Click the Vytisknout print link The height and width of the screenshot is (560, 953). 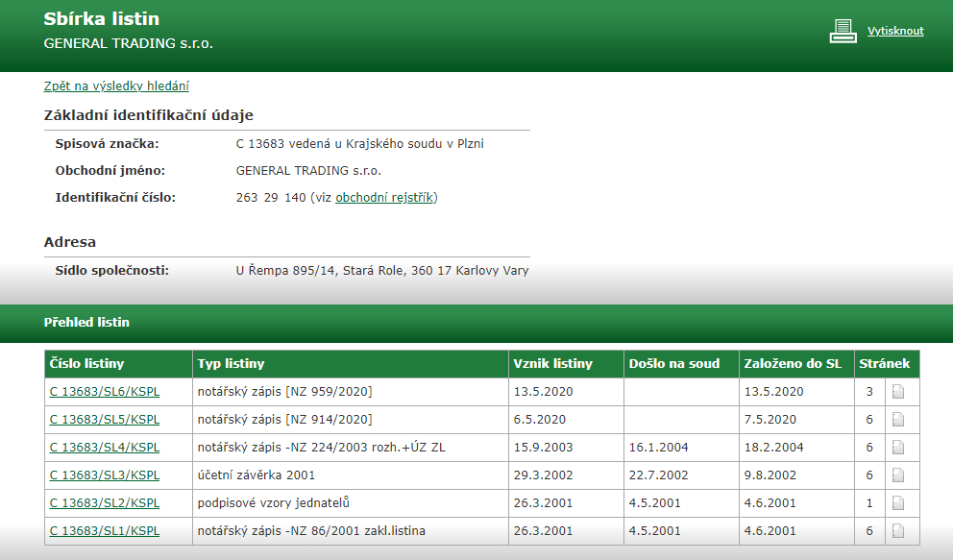[x=895, y=31]
